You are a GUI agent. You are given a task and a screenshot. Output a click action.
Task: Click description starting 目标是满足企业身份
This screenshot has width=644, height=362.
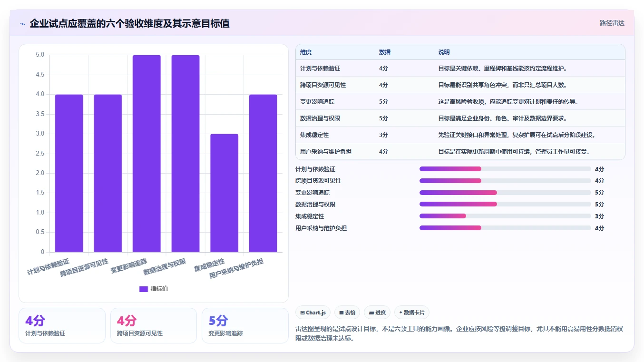(502, 118)
